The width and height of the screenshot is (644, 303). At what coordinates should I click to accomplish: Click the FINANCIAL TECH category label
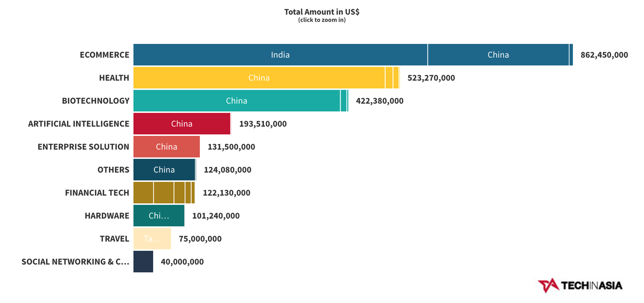point(97,192)
